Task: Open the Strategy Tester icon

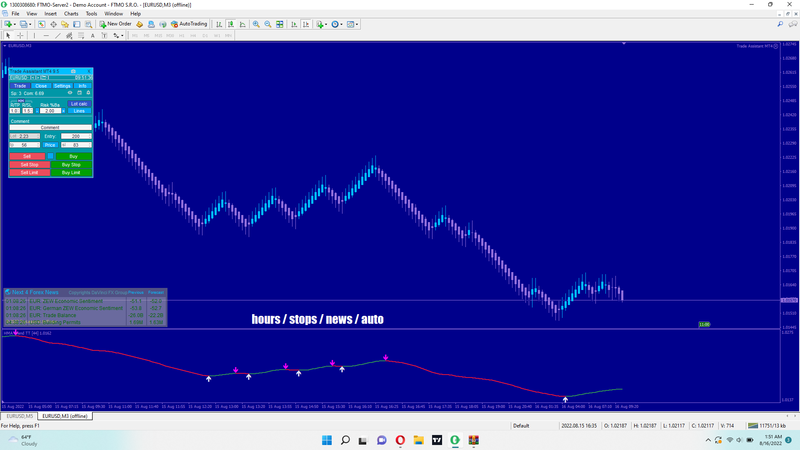Action: point(89,24)
